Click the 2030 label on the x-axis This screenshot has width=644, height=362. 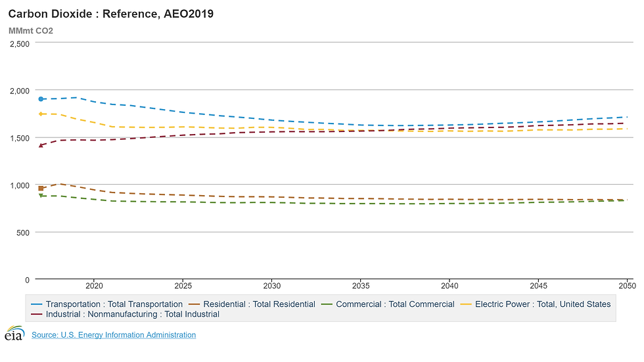click(x=271, y=286)
